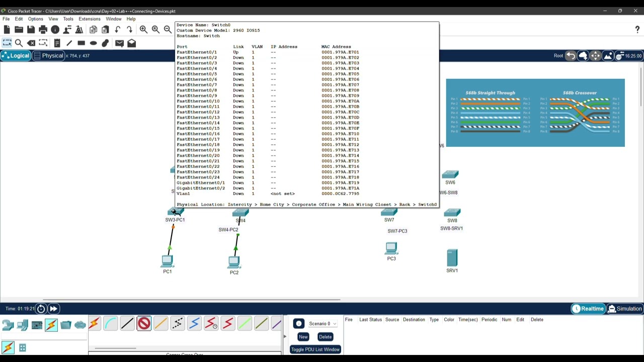Open a file with the folder icon
This screenshot has height=362, width=644.
[x=19, y=30]
